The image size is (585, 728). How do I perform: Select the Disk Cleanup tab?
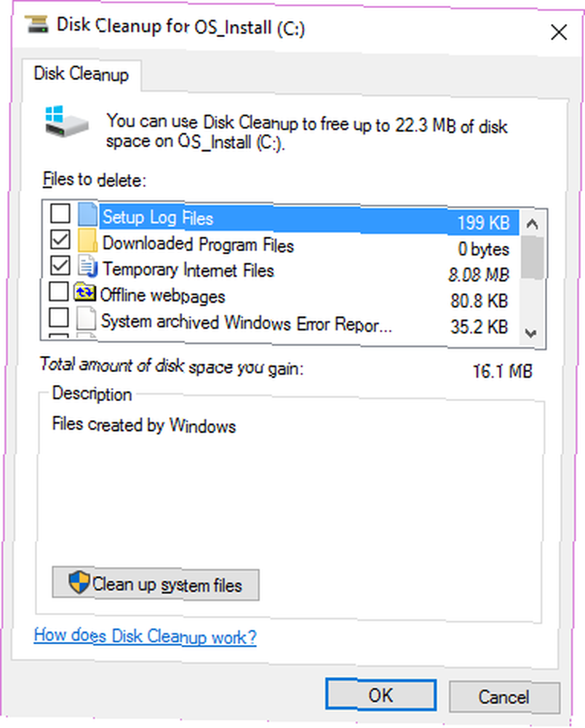tap(81, 74)
